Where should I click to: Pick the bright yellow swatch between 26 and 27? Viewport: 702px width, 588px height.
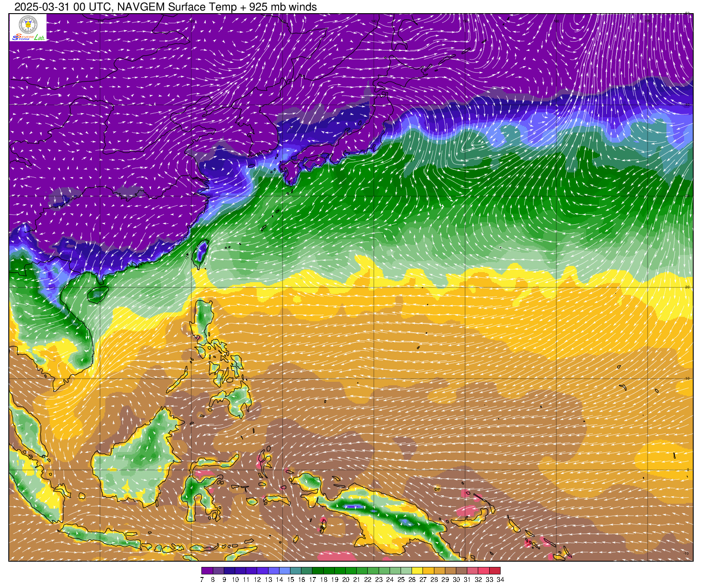(x=417, y=570)
